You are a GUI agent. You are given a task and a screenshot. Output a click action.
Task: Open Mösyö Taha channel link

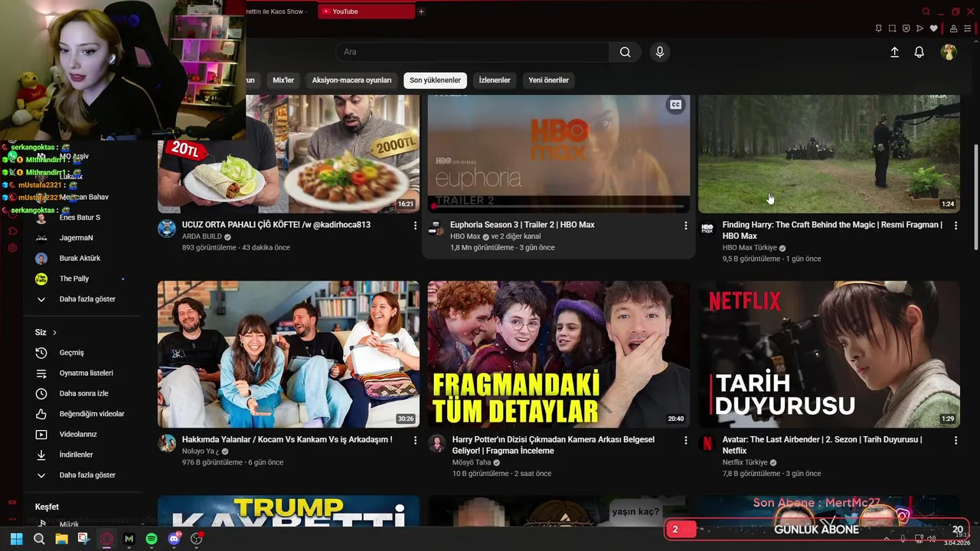click(472, 462)
